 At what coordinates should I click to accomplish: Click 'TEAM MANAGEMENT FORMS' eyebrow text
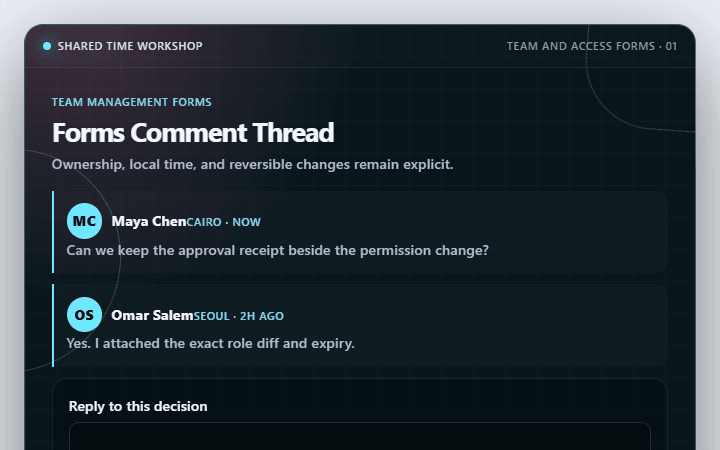tap(131, 102)
